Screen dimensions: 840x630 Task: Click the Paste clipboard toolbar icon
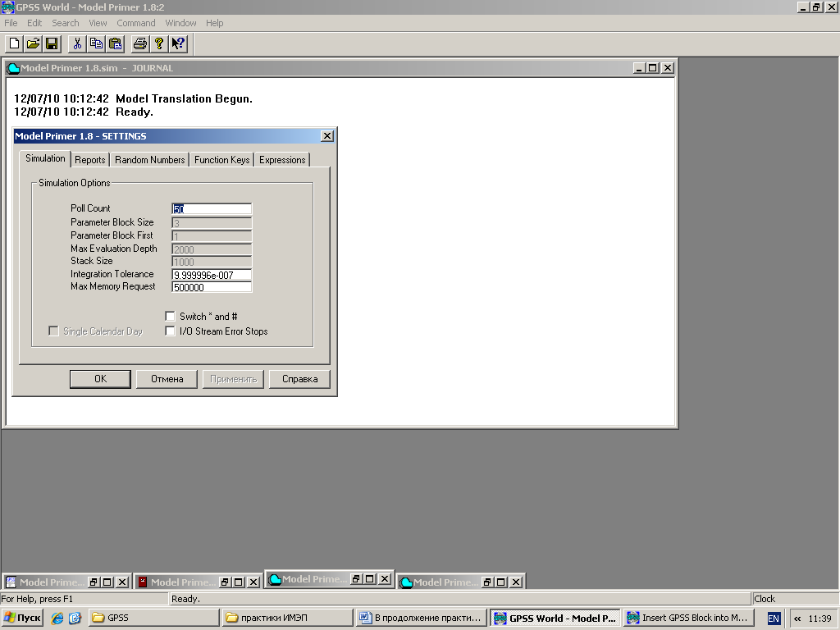click(115, 44)
